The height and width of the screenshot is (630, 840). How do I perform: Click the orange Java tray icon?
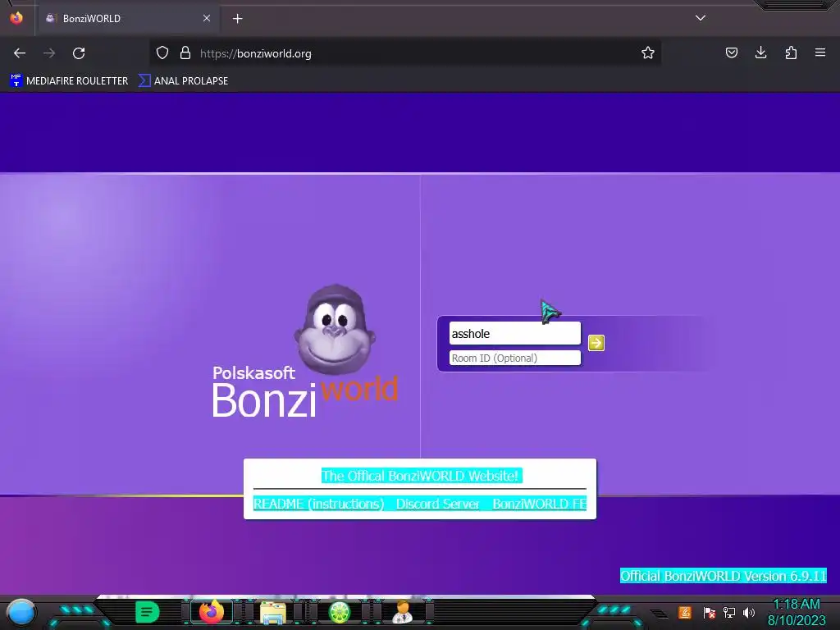[685, 612]
